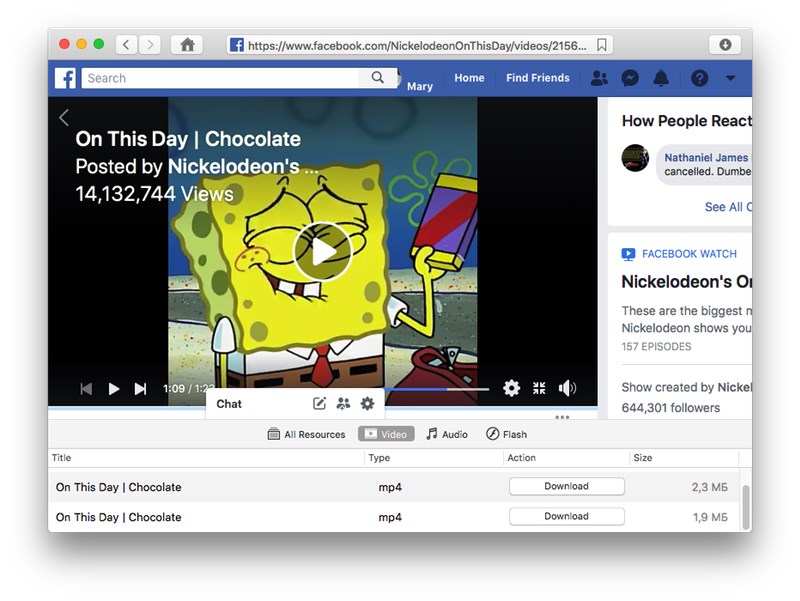Switch to the Flash resources filter

point(506,434)
